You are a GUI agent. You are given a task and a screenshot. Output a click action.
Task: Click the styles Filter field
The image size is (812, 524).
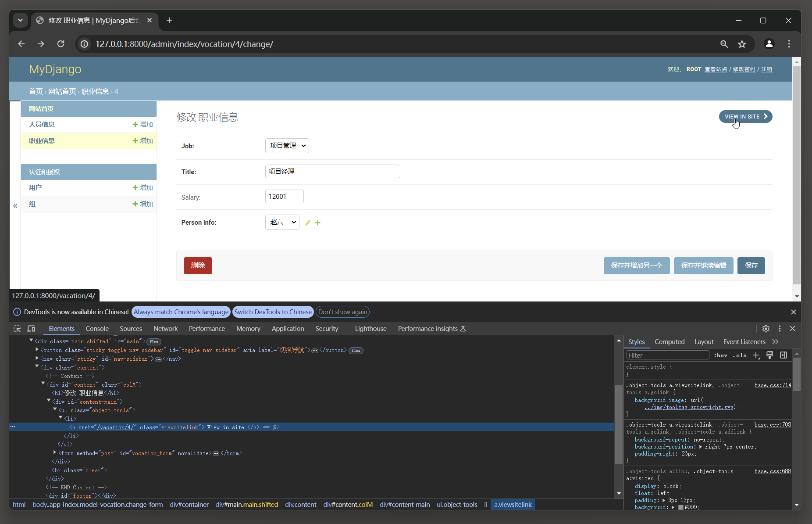[x=668, y=355]
